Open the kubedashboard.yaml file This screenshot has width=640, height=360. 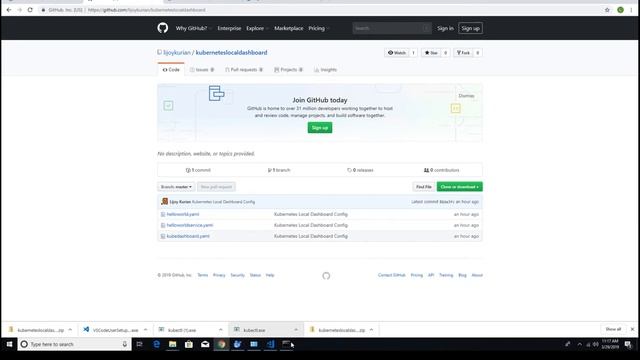pyautogui.click(x=188, y=236)
